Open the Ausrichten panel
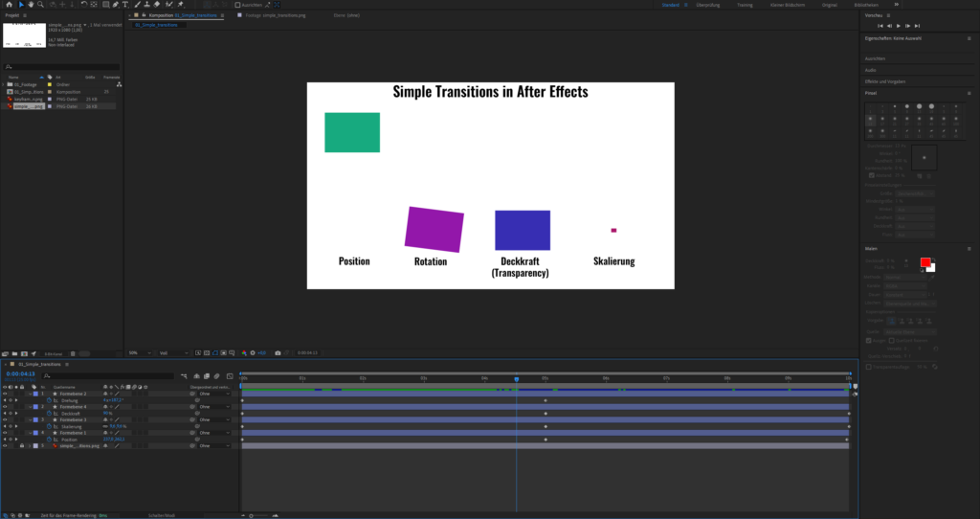Image resolution: width=980 pixels, height=519 pixels. click(x=875, y=58)
